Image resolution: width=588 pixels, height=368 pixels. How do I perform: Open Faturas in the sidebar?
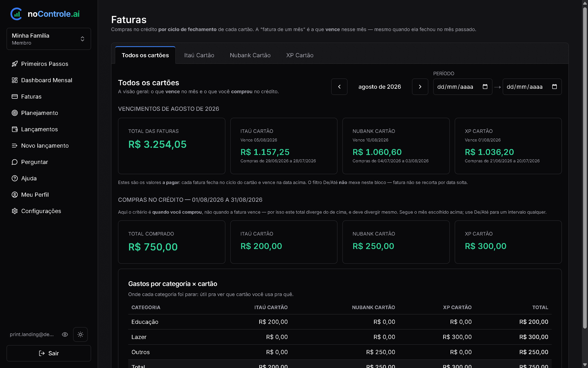click(x=49, y=96)
